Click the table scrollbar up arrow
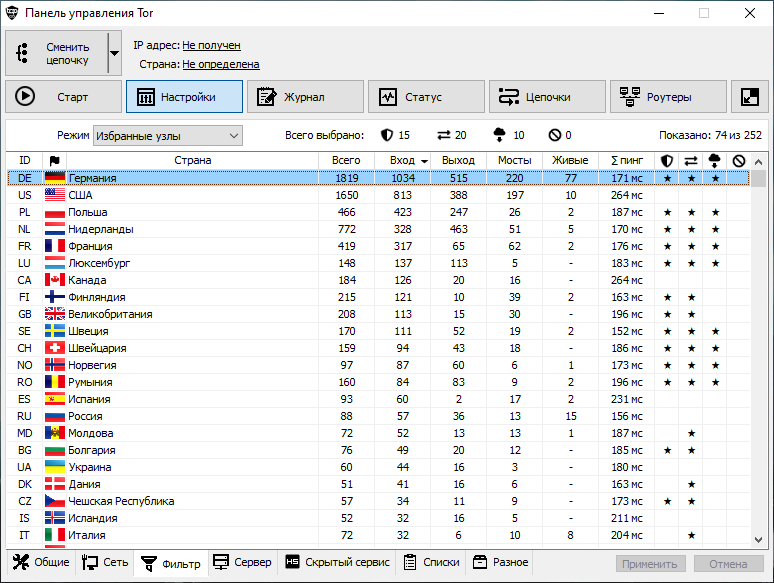774x583 pixels. [x=759, y=161]
